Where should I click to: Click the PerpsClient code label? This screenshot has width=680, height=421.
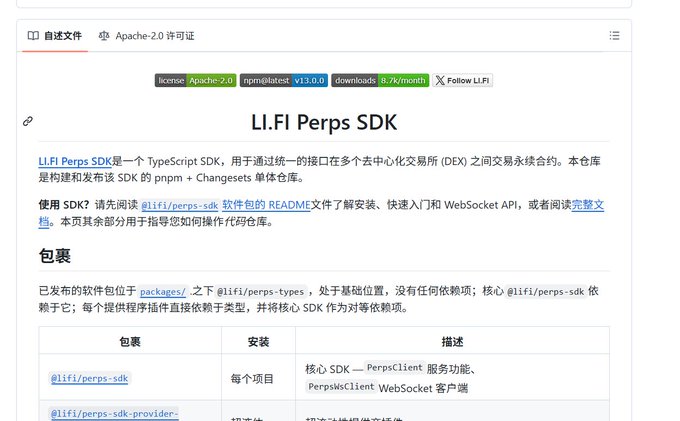[394, 368]
